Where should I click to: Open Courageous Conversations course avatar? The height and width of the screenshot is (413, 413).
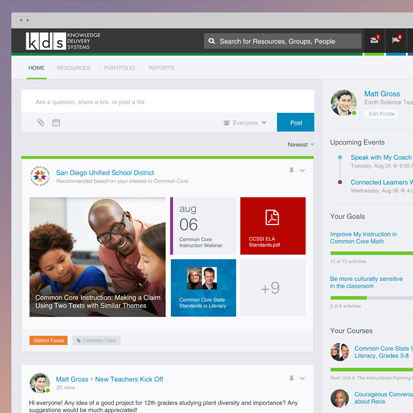pos(340,398)
